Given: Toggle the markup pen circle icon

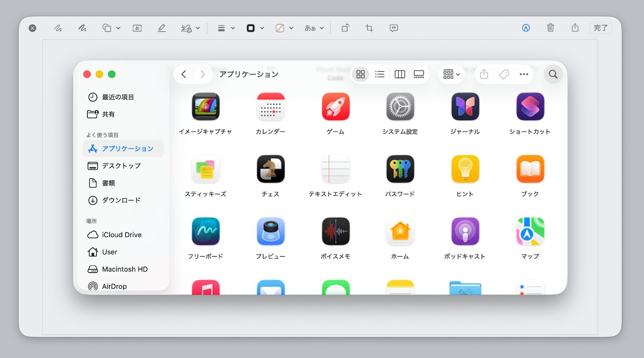Looking at the screenshot, I should (526, 28).
